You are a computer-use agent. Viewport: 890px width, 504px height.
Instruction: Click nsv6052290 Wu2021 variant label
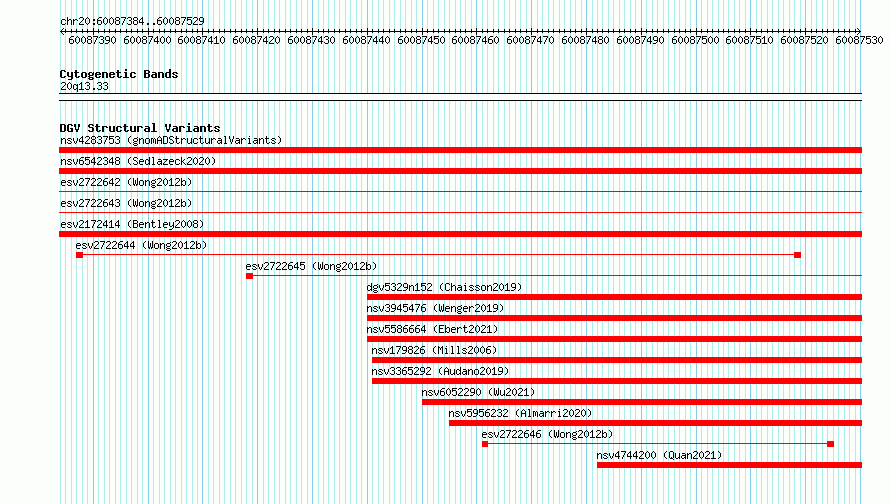[478, 392]
